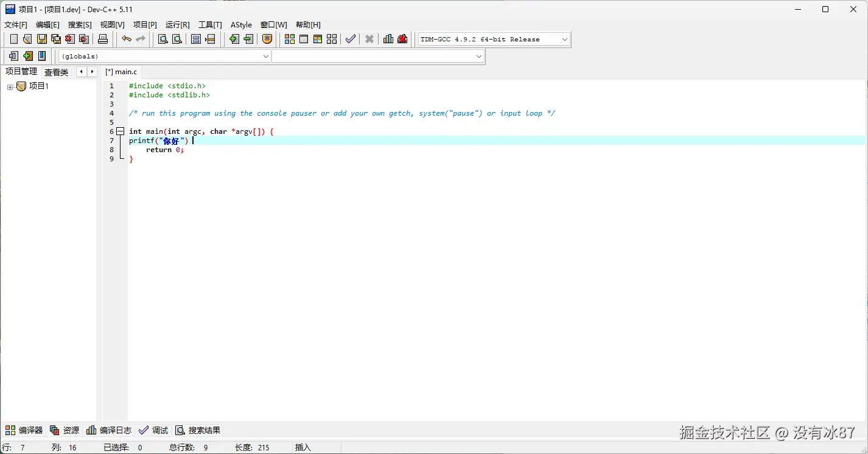Image resolution: width=868 pixels, height=454 pixels.
Task: Click the printf("你好") code line
Action: click(159, 141)
